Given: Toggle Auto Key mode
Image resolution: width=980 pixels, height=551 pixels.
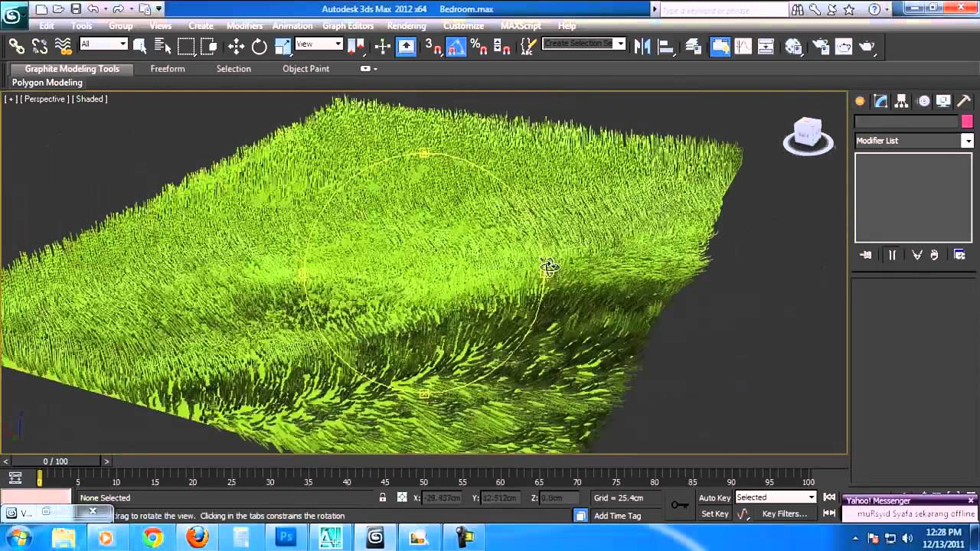Looking at the screenshot, I should tap(714, 498).
